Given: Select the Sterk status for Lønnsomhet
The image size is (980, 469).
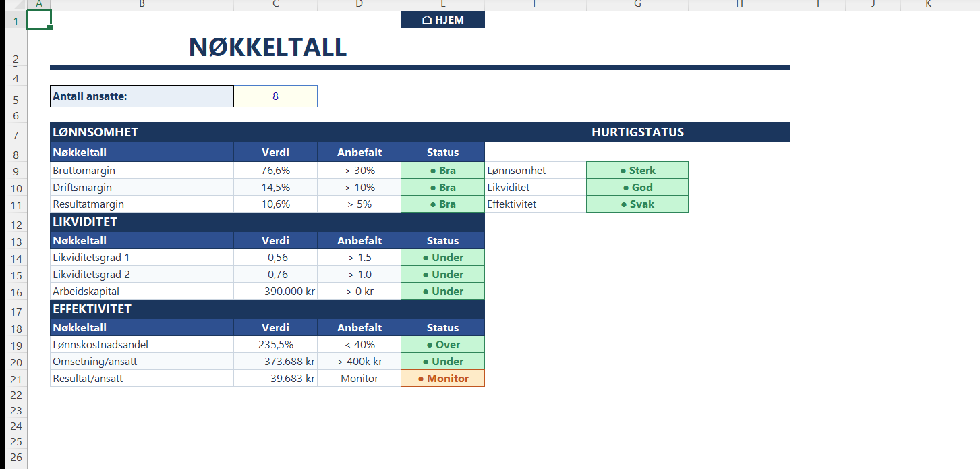Looking at the screenshot, I should (637, 171).
